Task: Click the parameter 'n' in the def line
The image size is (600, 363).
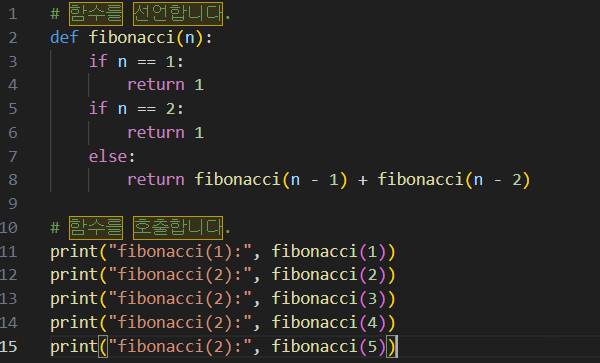Action: pyautogui.click(x=189, y=38)
